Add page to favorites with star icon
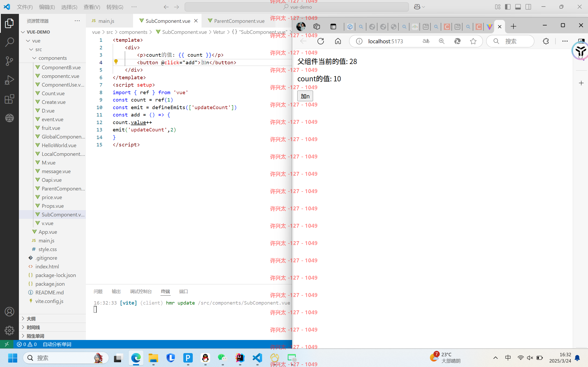The image size is (588, 367). click(473, 41)
